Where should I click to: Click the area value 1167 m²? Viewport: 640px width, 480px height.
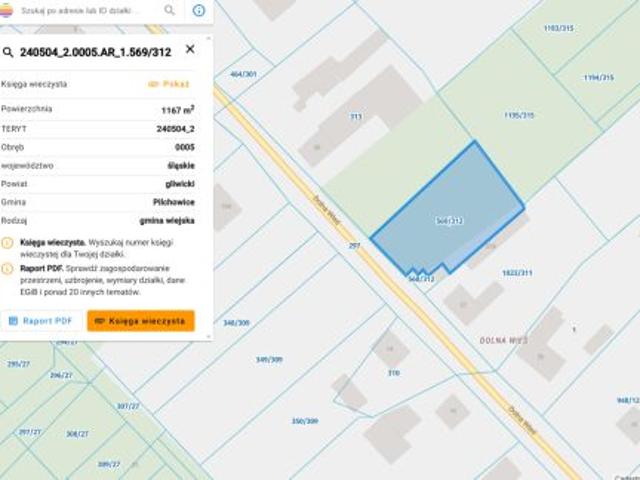[x=178, y=110]
